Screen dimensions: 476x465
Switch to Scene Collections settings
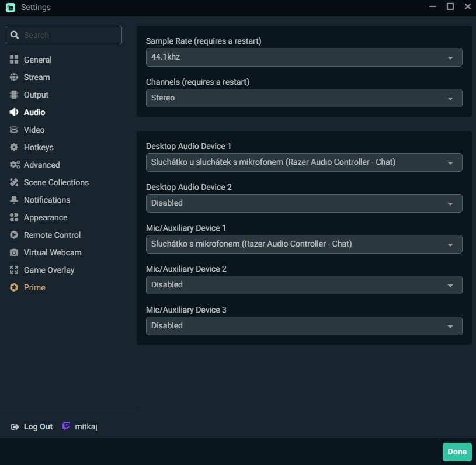[x=56, y=182]
